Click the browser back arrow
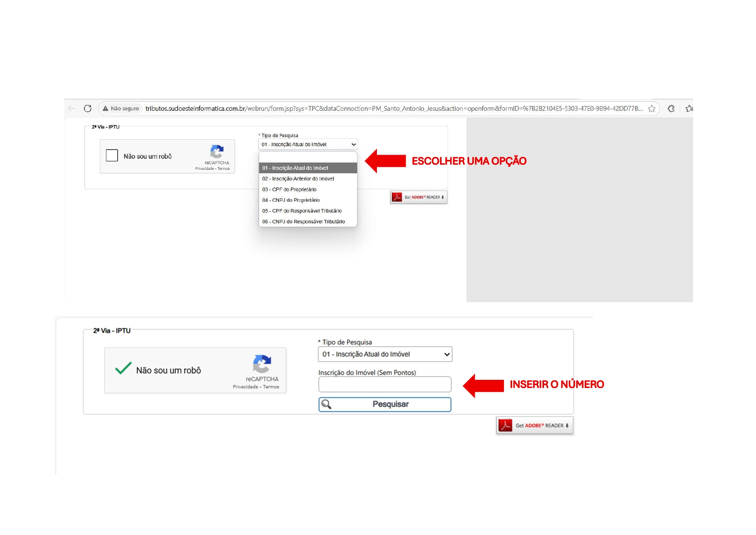 (x=72, y=108)
